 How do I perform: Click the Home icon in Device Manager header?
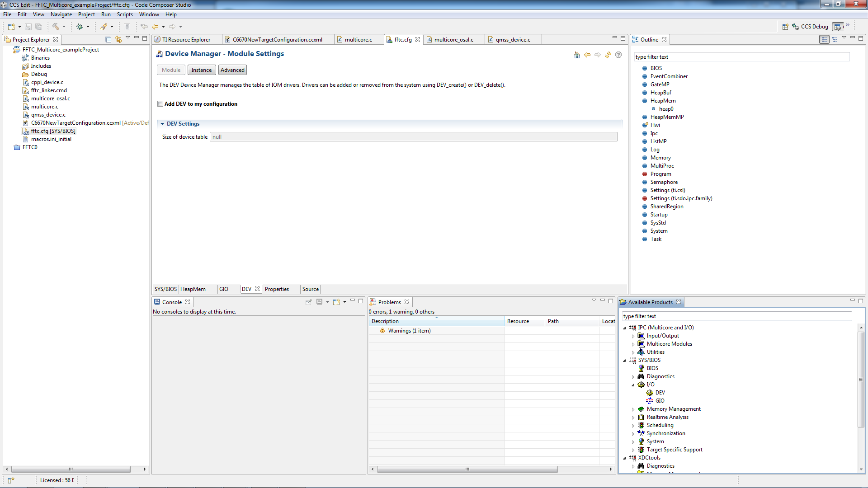pyautogui.click(x=577, y=55)
